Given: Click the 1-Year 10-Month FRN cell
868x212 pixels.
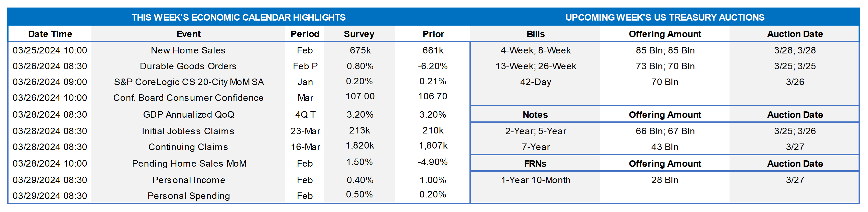Looking at the screenshot, I should pos(535,180).
